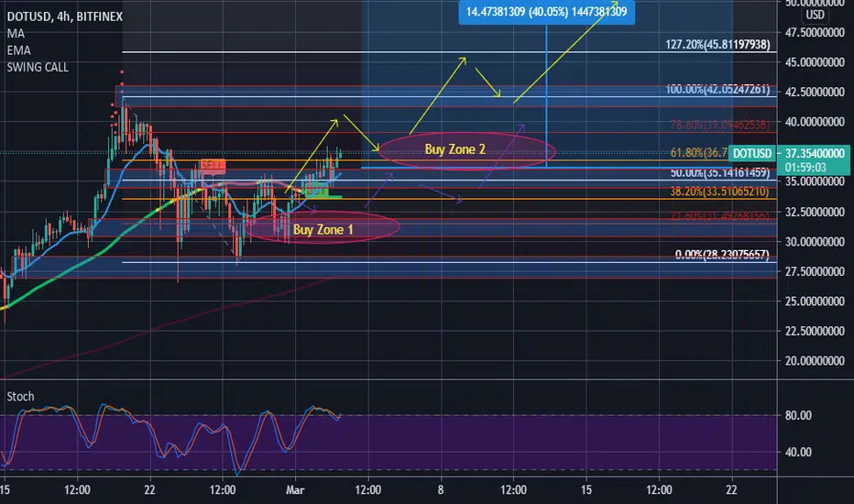Click the Mar label on time axis
854x504 pixels.
coord(295,490)
